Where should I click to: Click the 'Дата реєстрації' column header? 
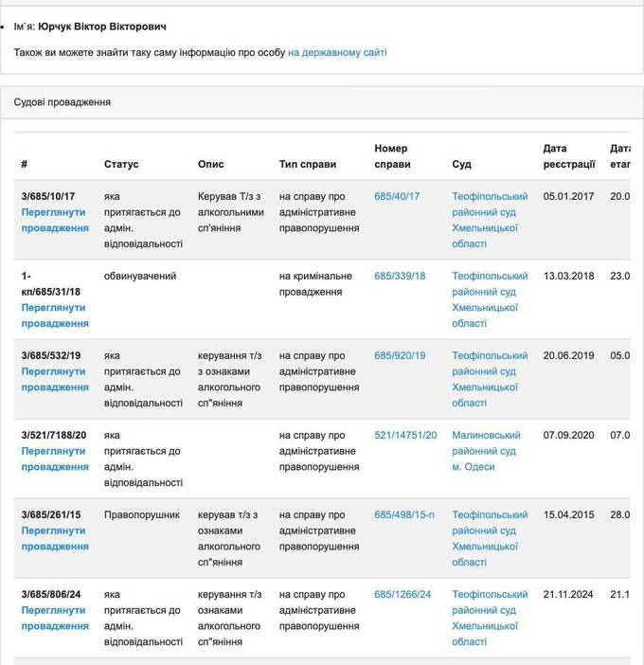(568, 156)
